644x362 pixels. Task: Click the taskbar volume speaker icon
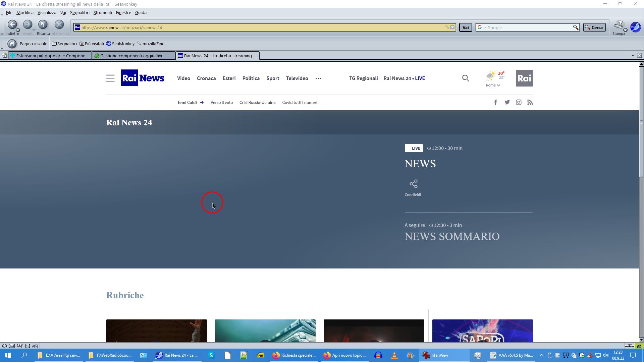click(606, 355)
